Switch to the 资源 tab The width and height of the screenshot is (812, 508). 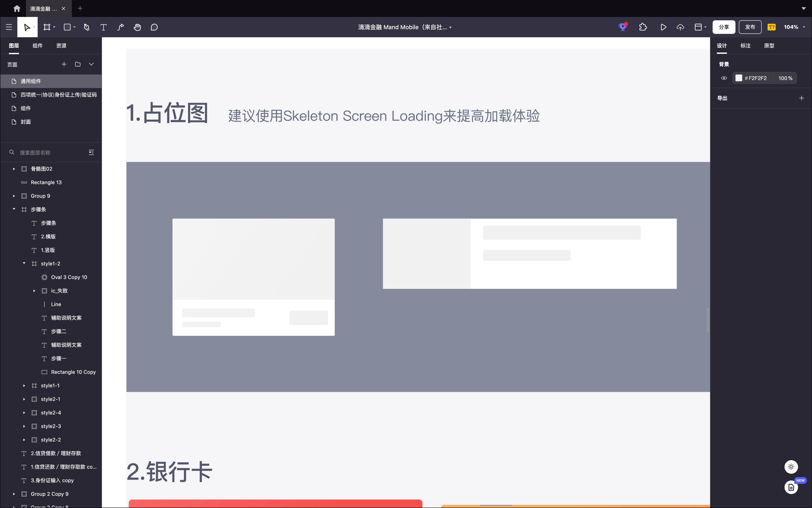click(x=61, y=46)
